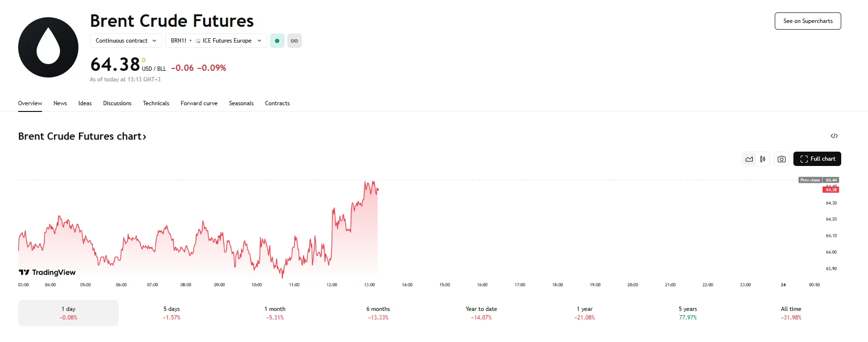This screenshot has width=868, height=342.
Task: Open the Continuous contract dropdown
Action: coord(126,41)
